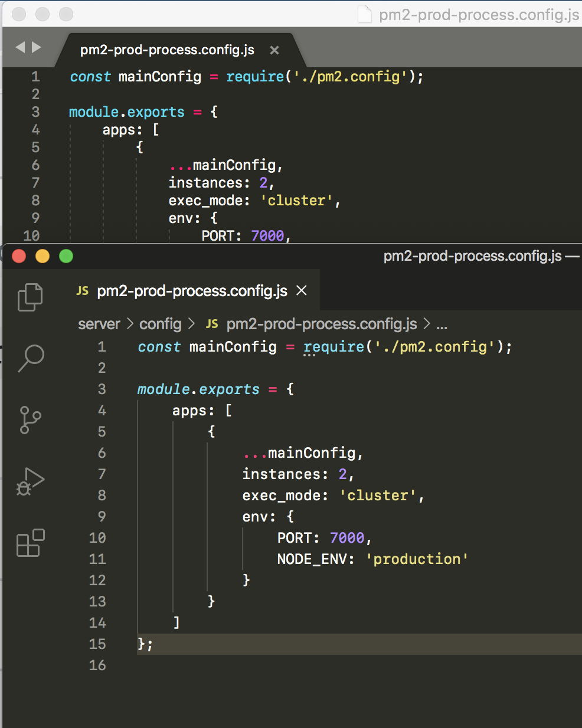This screenshot has height=728, width=582.
Task: Click the chevron after 'config' in breadcrumbs
Action: pos(191,324)
